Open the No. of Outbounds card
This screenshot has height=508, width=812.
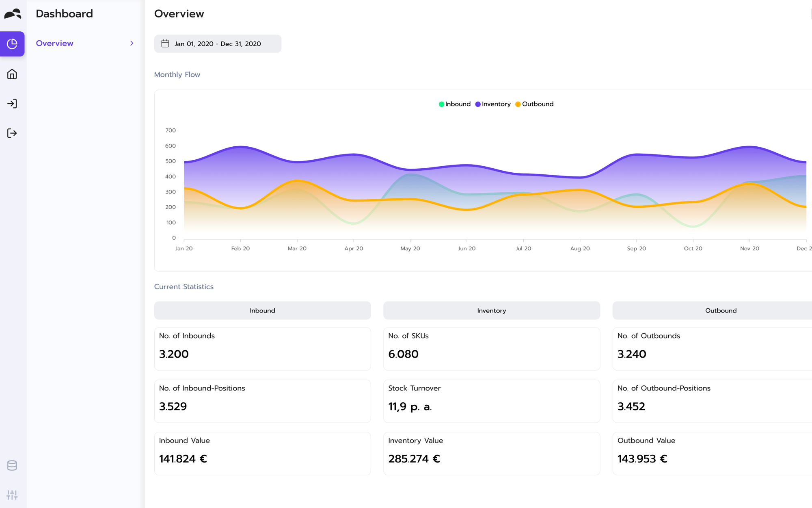713,349
